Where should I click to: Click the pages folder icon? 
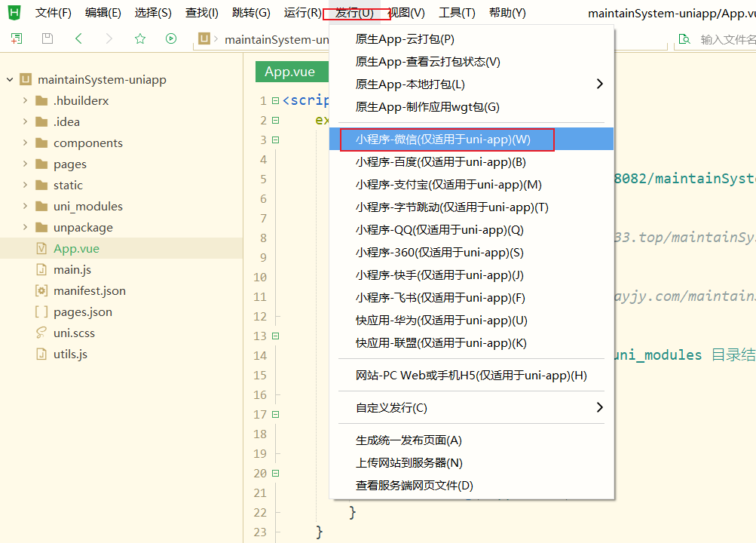(42, 164)
